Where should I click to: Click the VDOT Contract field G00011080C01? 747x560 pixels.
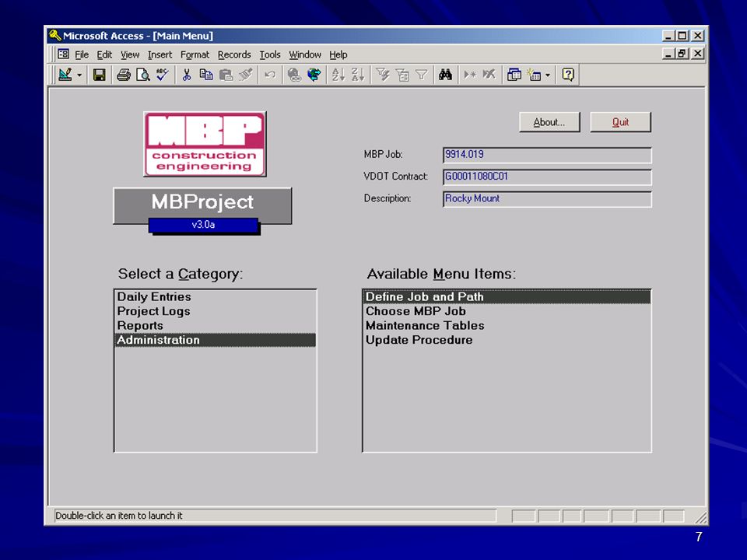pyautogui.click(x=547, y=177)
